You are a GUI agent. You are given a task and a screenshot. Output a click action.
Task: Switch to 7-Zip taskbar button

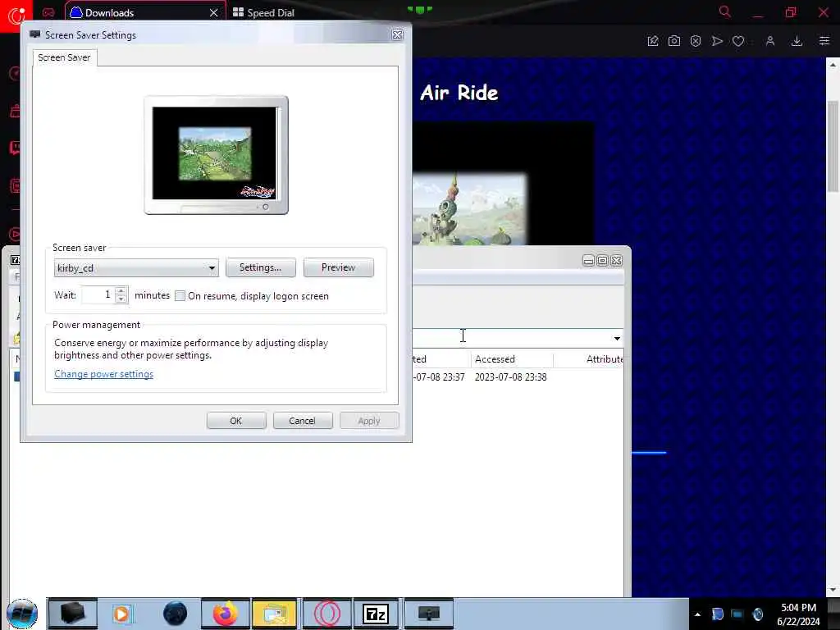(376, 614)
